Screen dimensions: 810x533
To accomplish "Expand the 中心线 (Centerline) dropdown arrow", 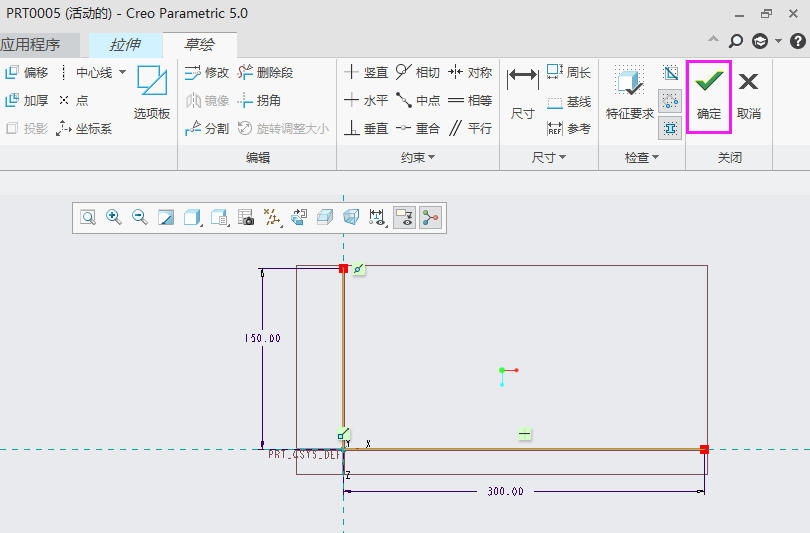I will 122,72.
